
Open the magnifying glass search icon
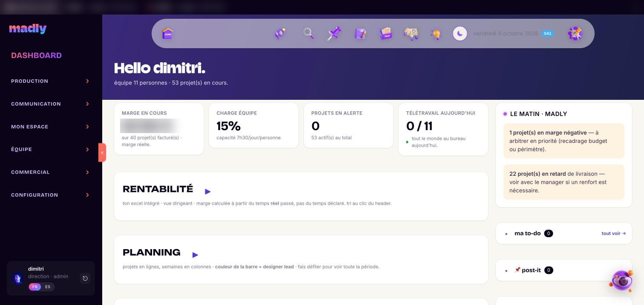click(308, 33)
